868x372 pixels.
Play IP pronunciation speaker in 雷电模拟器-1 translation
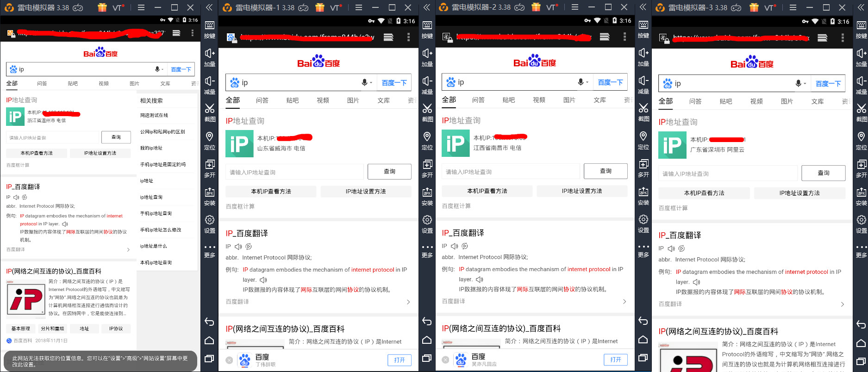click(238, 247)
